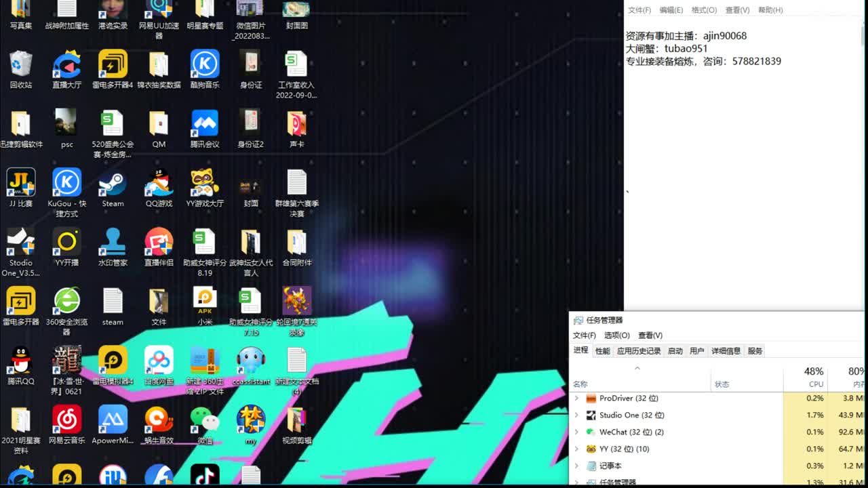
Task: Open the 锦衣抽奖数据 folder
Action: tap(159, 70)
